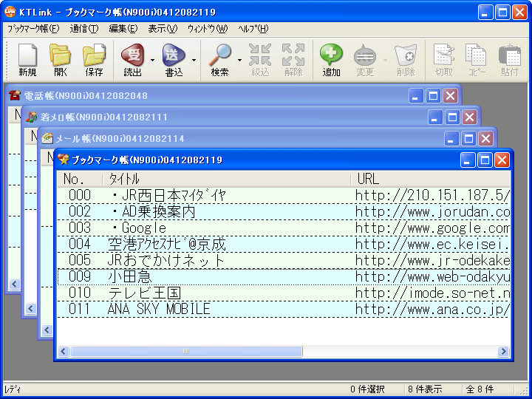The image size is (532, 399).
Task: Open the 検索 dropdown arrow
Action: 239,61
